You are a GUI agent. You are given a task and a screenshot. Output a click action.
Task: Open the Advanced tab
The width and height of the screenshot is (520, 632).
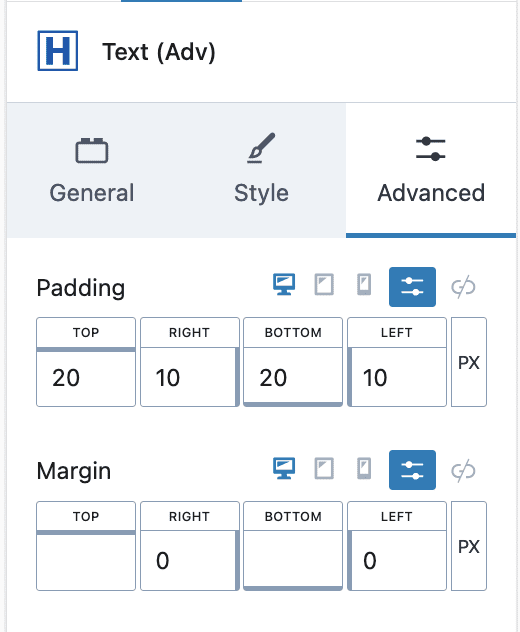(431, 170)
